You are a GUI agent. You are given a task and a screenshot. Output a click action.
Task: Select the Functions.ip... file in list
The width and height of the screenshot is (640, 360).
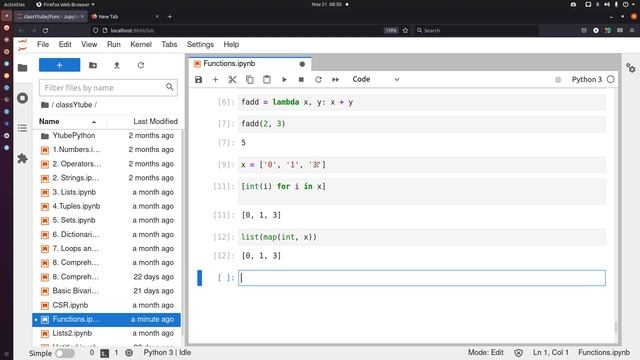107,319
